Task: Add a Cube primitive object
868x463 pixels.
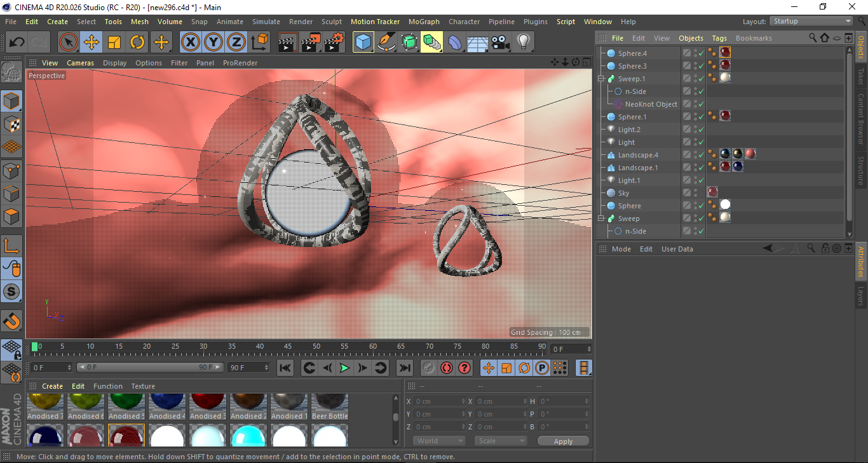Action: tap(363, 43)
